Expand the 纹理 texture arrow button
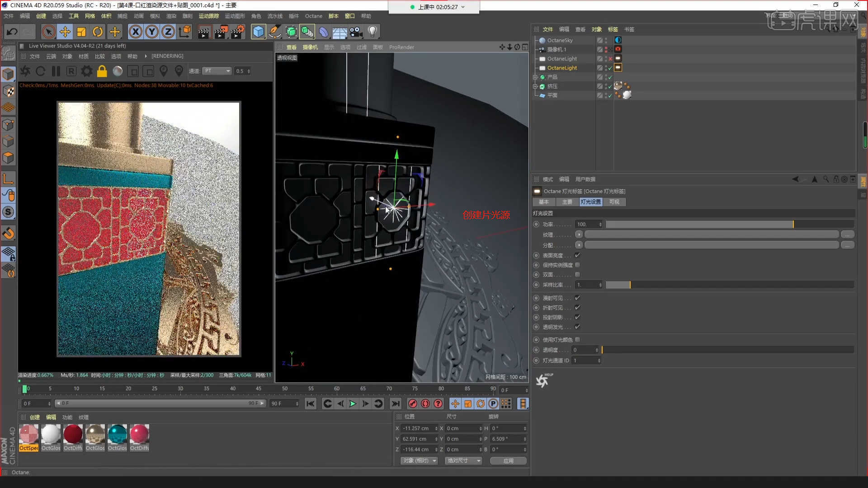868x488 pixels. point(579,235)
